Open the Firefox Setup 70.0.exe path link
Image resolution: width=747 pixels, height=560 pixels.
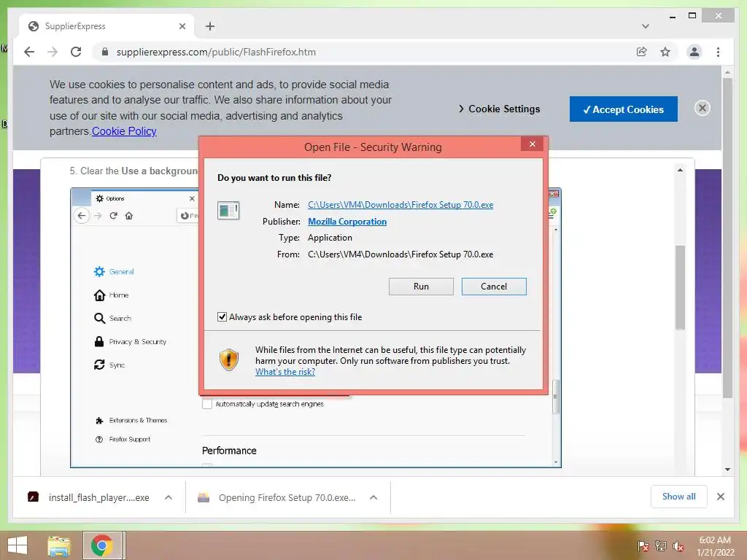tap(400, 205)
